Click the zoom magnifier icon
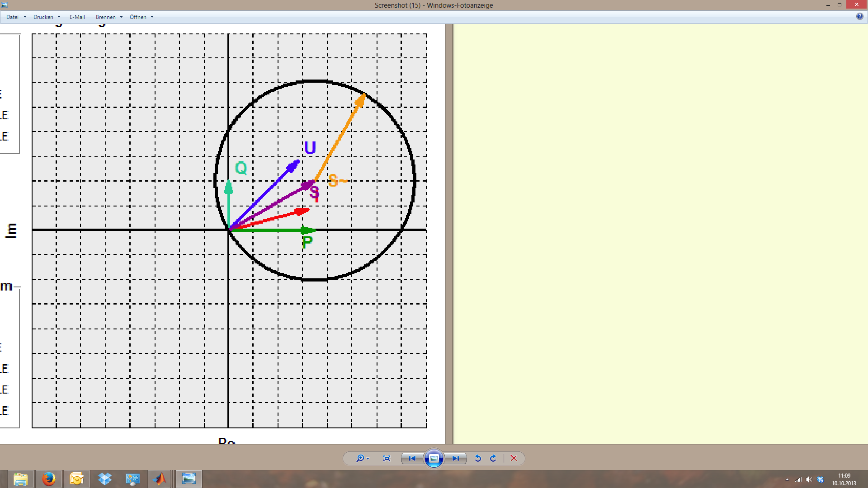Screen dimensions: 868x488 [x=360, y=458]
